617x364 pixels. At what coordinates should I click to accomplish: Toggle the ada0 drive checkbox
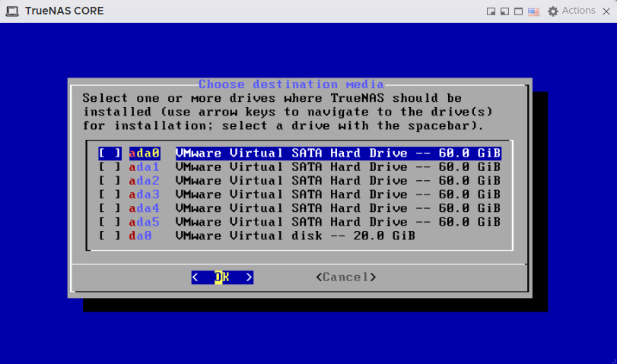[x=110, y=153]
